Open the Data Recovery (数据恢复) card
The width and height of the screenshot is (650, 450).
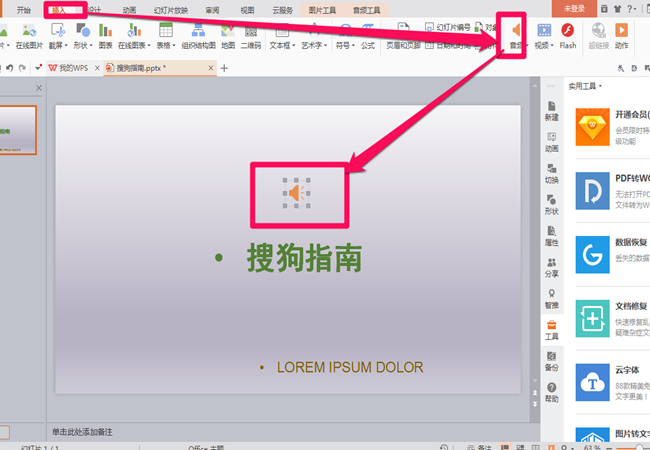coord(613,254)
